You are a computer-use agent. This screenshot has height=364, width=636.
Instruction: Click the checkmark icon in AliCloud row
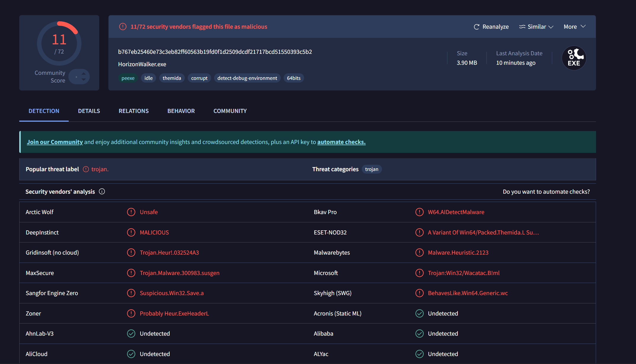pos(131,354)
